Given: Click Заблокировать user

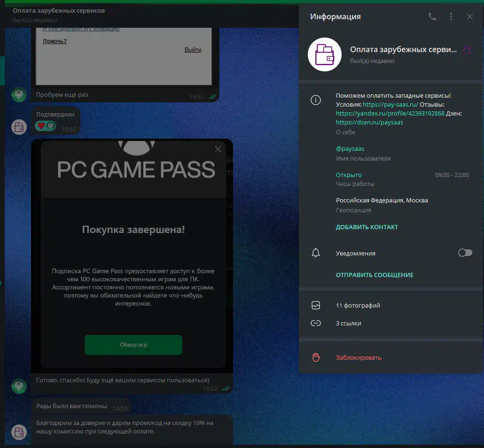Looking at the screenshot, I should coord(359,358).
